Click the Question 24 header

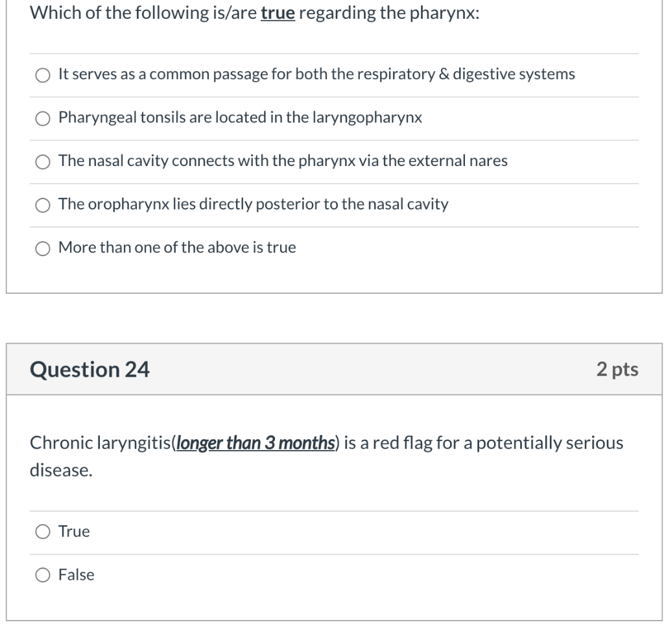point(89,369)
